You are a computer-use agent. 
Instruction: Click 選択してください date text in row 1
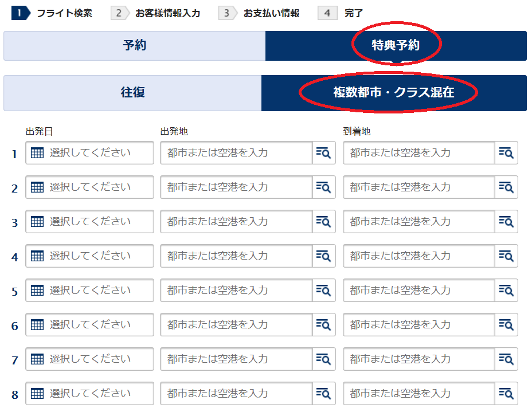point(90,153)
